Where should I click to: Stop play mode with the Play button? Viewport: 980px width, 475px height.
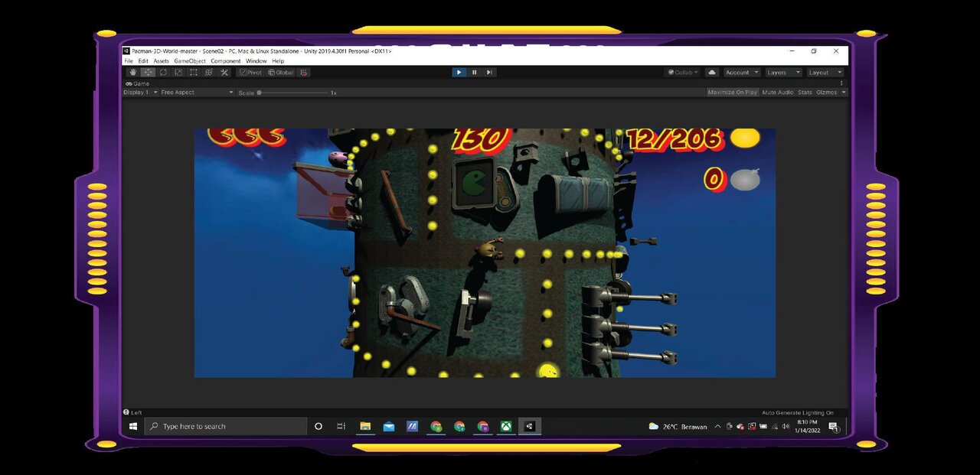(x=459, y=73)
